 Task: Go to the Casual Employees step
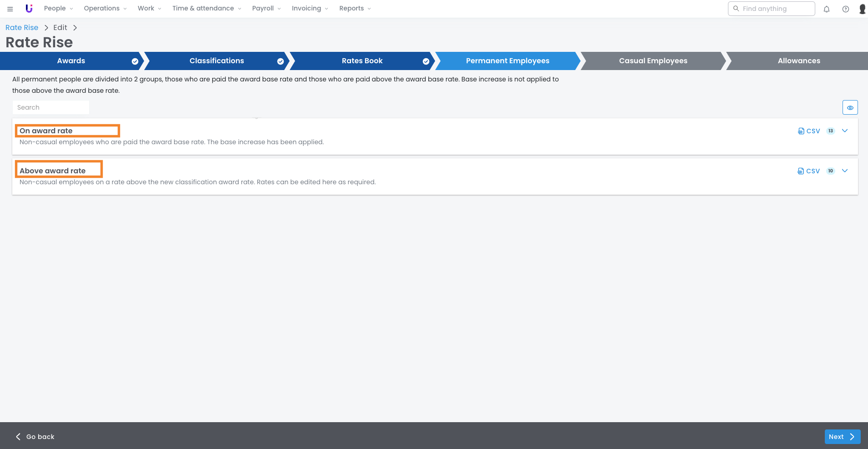[653, 61]
